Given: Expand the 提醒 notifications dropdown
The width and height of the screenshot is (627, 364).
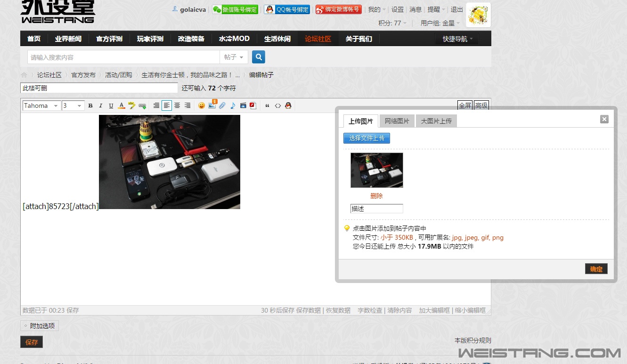Looking at the screenshot, I should click(x=436, y=9).
